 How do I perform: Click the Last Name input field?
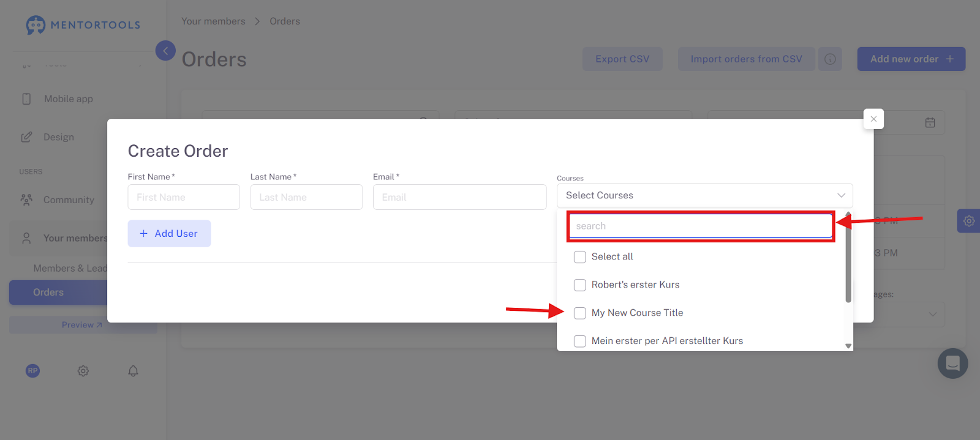[x=306, y=197]
